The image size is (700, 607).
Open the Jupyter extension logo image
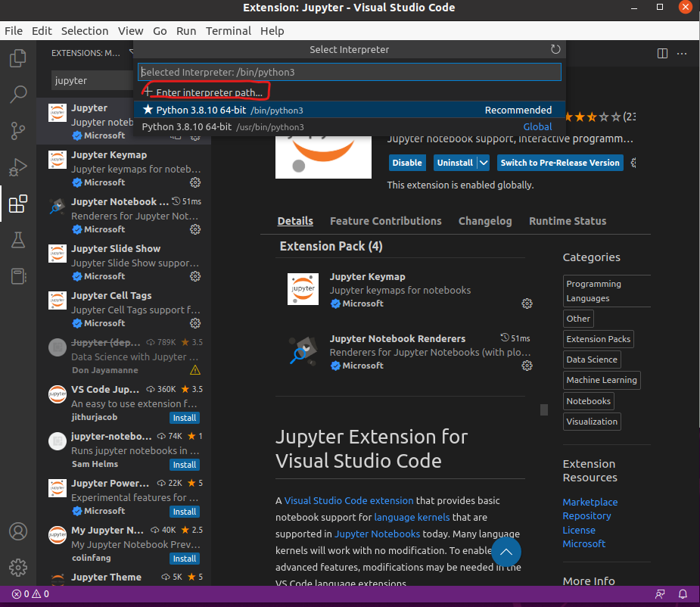click(323, 157)
